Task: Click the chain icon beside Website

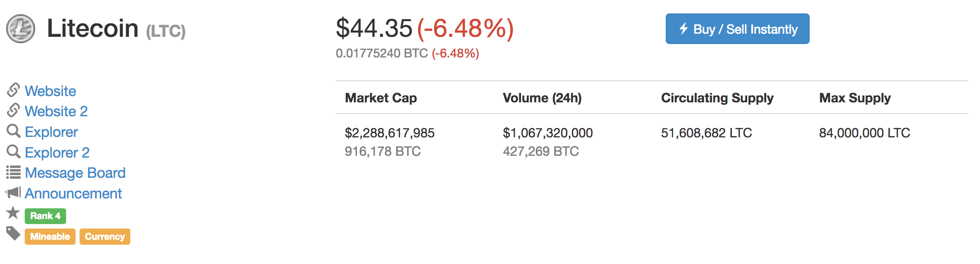Action: click(x=13, y=90)
